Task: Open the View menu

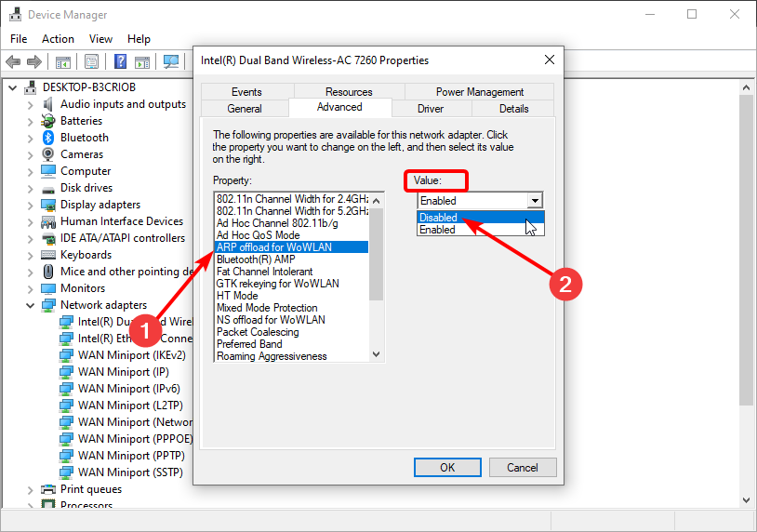Action: (x=100, y=39)
